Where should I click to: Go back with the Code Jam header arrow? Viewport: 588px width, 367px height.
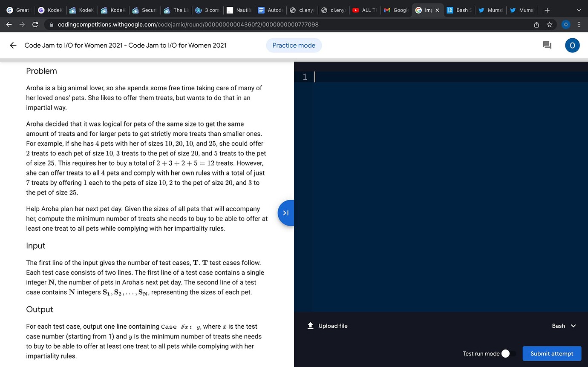click(13, 45)
